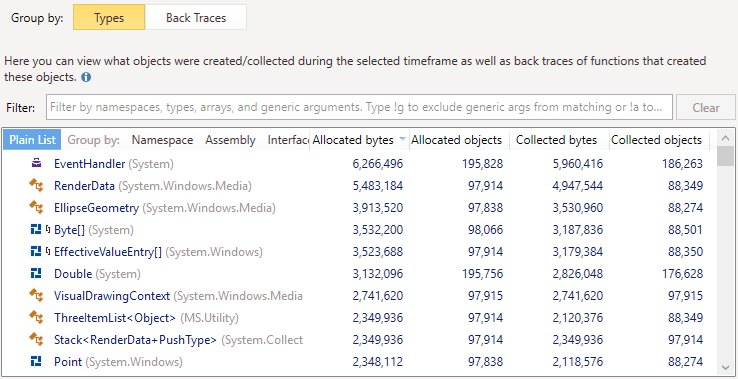
Task: Group the list by Assembly
Action: (x=230, y=140)
